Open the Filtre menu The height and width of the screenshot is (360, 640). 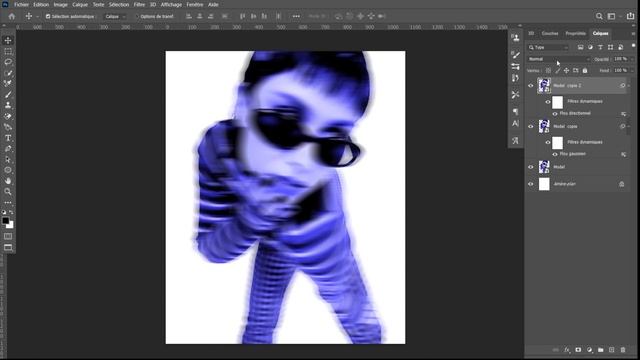tap(139, 4)
